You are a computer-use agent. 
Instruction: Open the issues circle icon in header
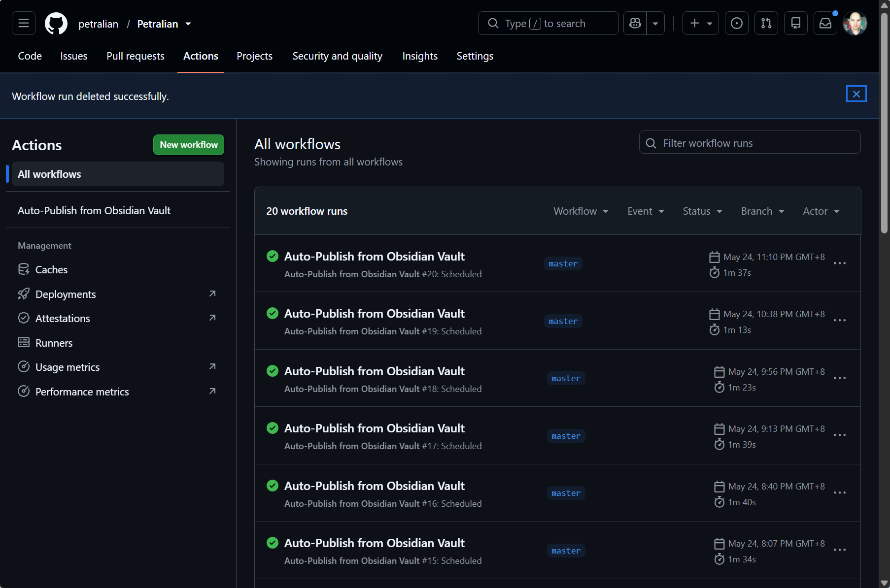(x=737, y=23)
